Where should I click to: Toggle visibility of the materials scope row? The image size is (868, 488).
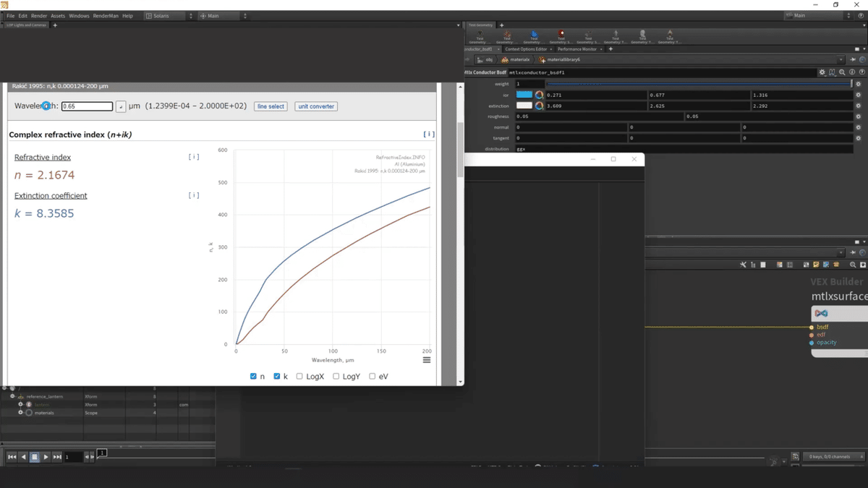pyautogui.click(x=29, y=413)
